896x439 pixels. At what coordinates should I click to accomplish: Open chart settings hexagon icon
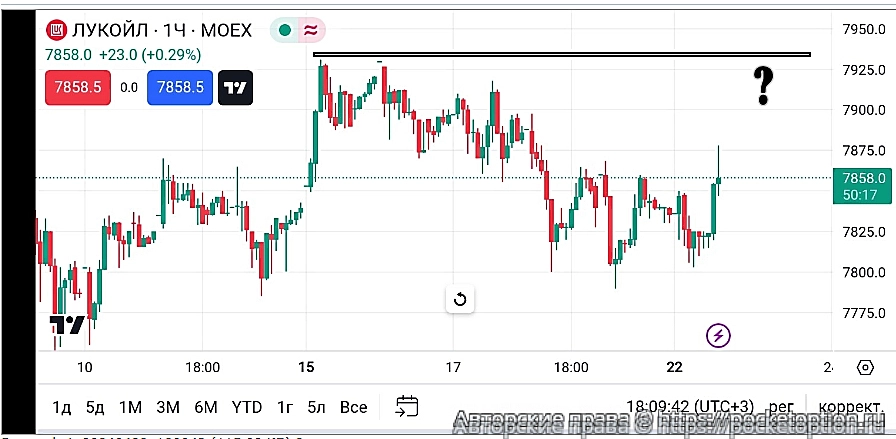click(x=865, y=367)
